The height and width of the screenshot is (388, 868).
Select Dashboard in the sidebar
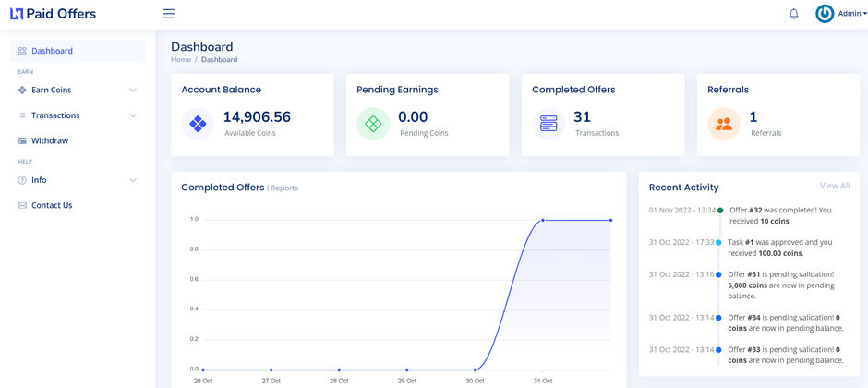(x=52, y=51)
